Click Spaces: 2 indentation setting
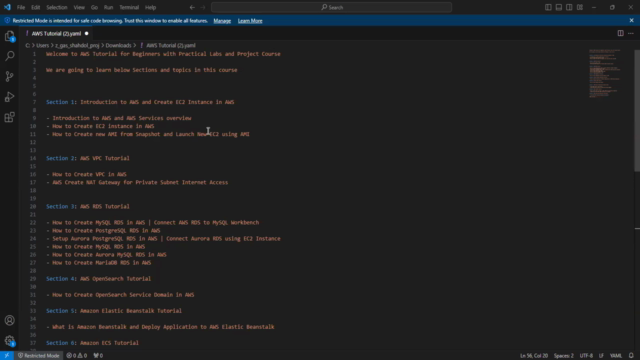 pos(564,356)
